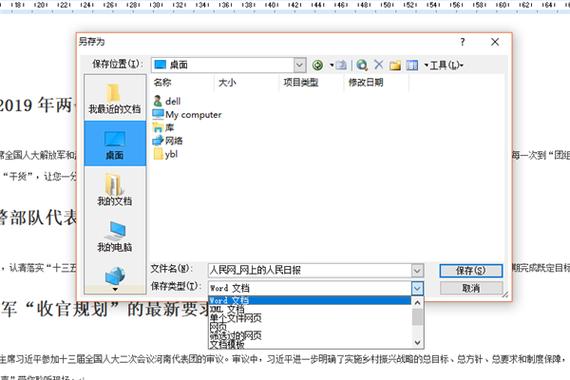
Task: Sort by the 名称 column header
Action: (x=182, y=83)
